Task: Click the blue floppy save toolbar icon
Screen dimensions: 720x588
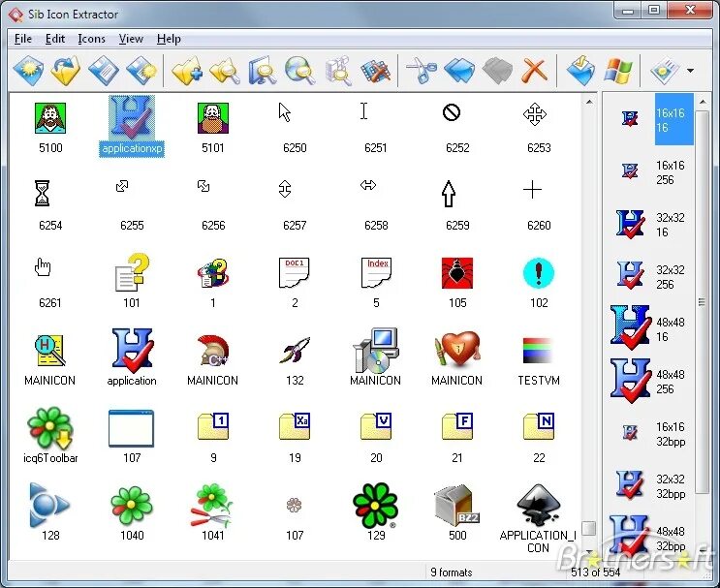Action: [x=104, y=70]
